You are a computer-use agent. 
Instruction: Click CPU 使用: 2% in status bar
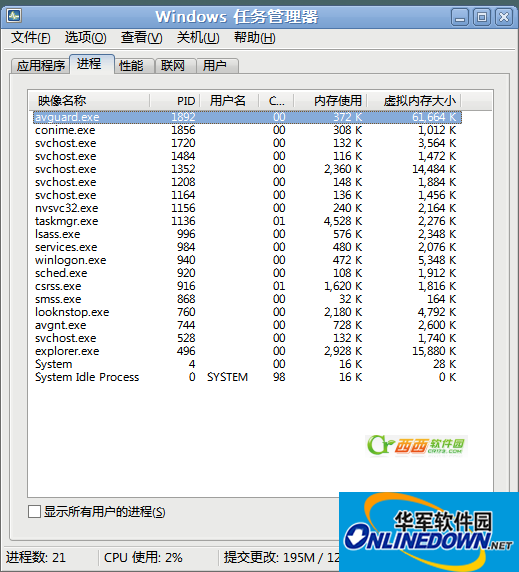coord(143,557)
